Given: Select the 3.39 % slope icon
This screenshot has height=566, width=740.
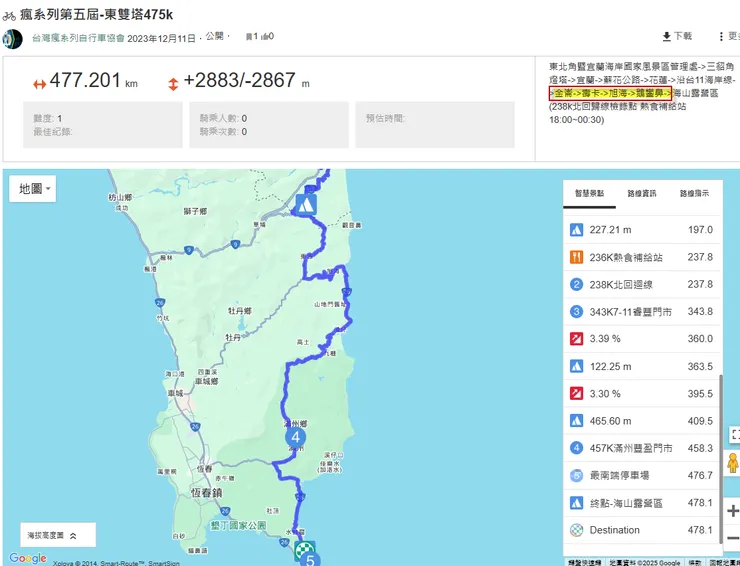Looking at the screenshot, I should tap(576, 339).
